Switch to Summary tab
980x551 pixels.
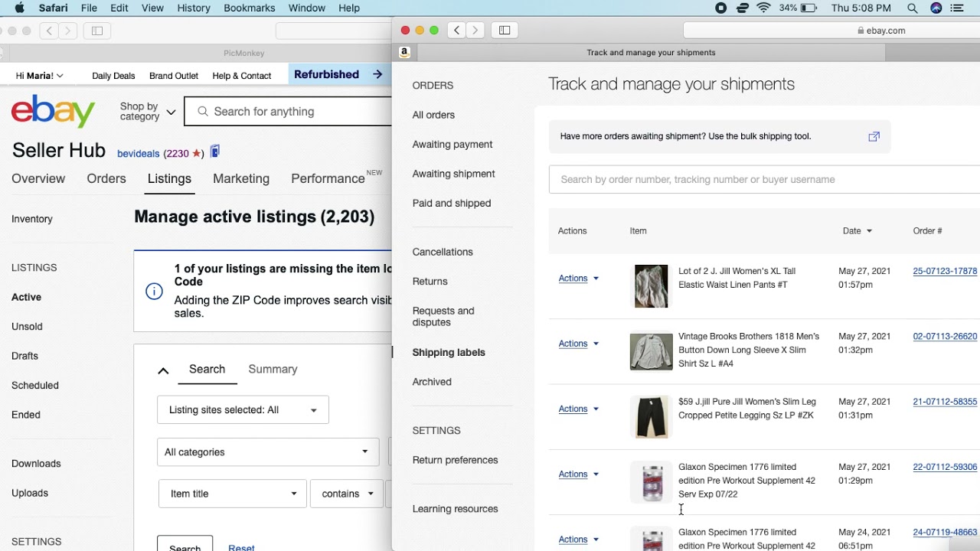273,369
